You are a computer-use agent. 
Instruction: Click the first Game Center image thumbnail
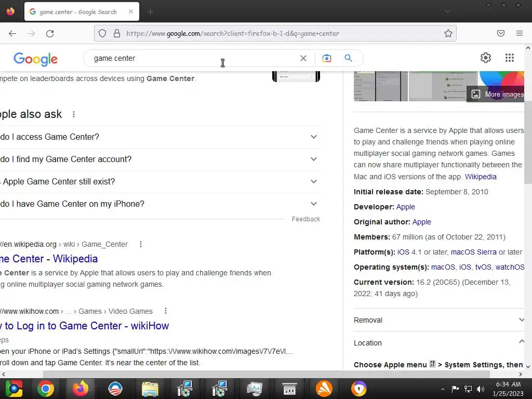[x=381, y=86]
